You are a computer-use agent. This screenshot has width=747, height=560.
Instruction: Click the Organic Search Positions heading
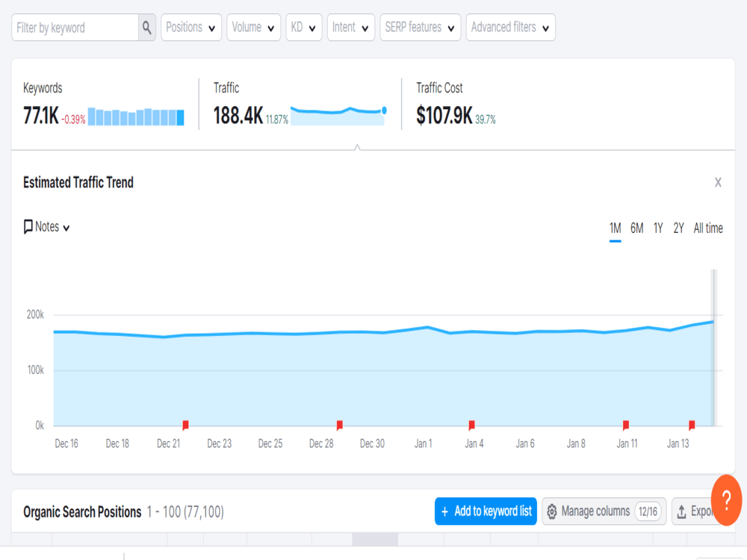click(x=82, y=512)
